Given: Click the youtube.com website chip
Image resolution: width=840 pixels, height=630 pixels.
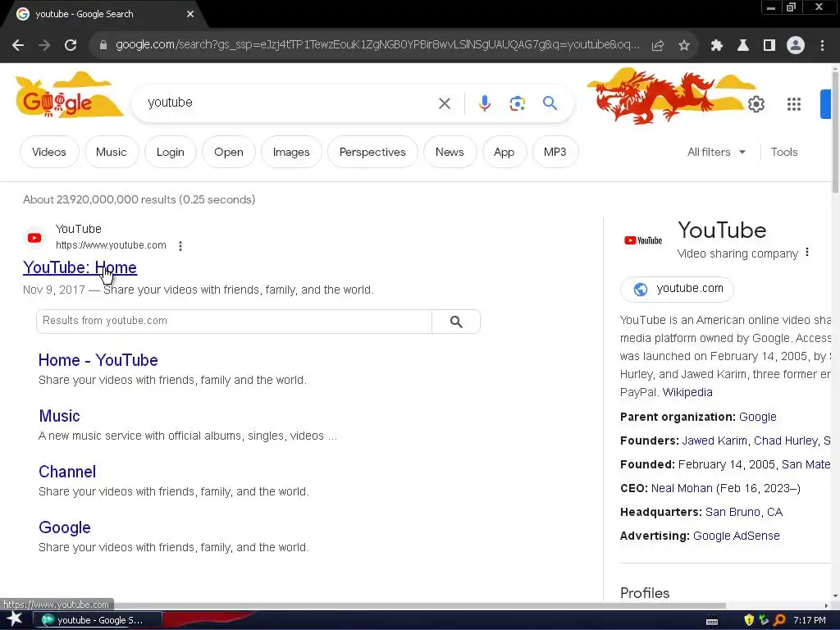Looking at the screenshot, I should pos(677,289).
